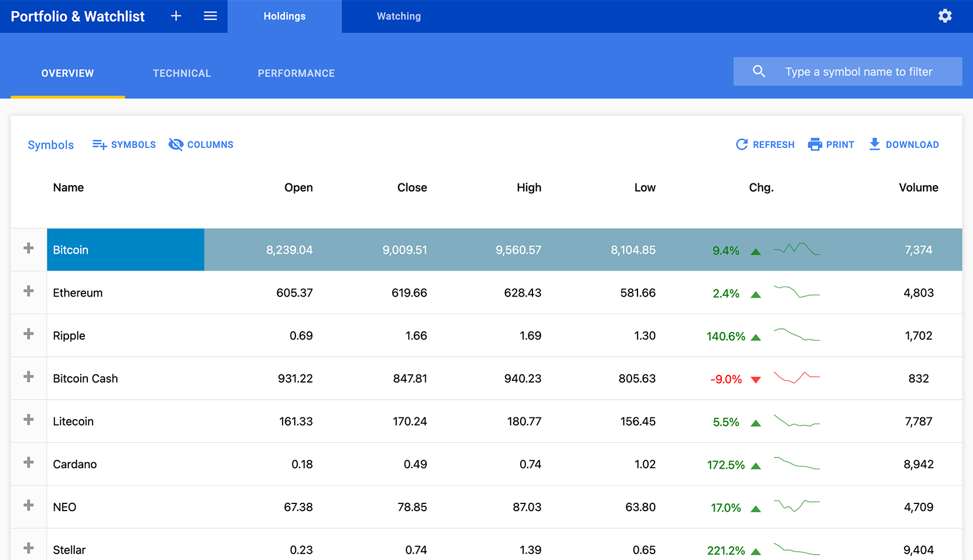Viewport: 973px width, 560px height.
Task: Click the Ethereum open value 605.37
Action: 294,292
